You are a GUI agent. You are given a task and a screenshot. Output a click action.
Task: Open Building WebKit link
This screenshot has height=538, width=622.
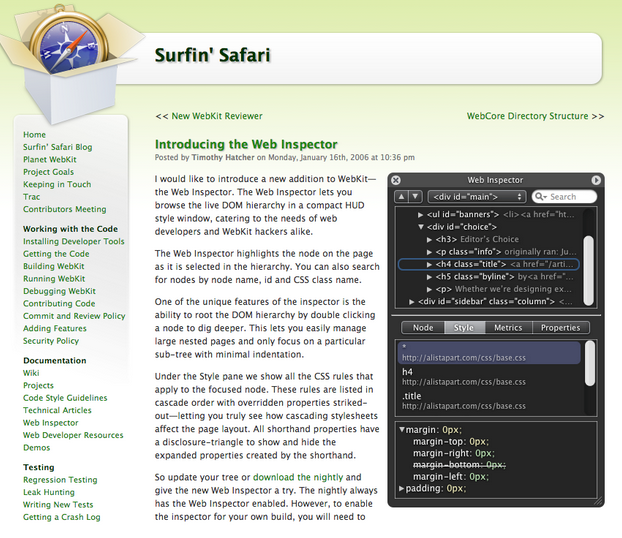54,266
